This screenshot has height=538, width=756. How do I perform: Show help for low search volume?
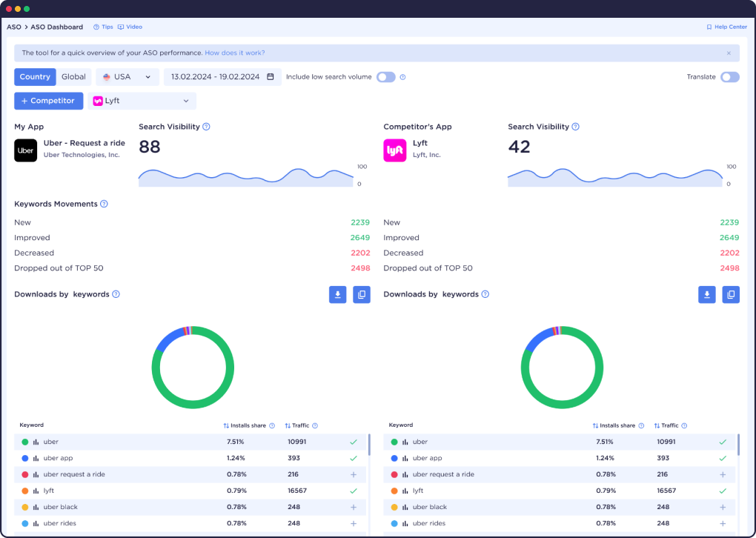point(402,77)
